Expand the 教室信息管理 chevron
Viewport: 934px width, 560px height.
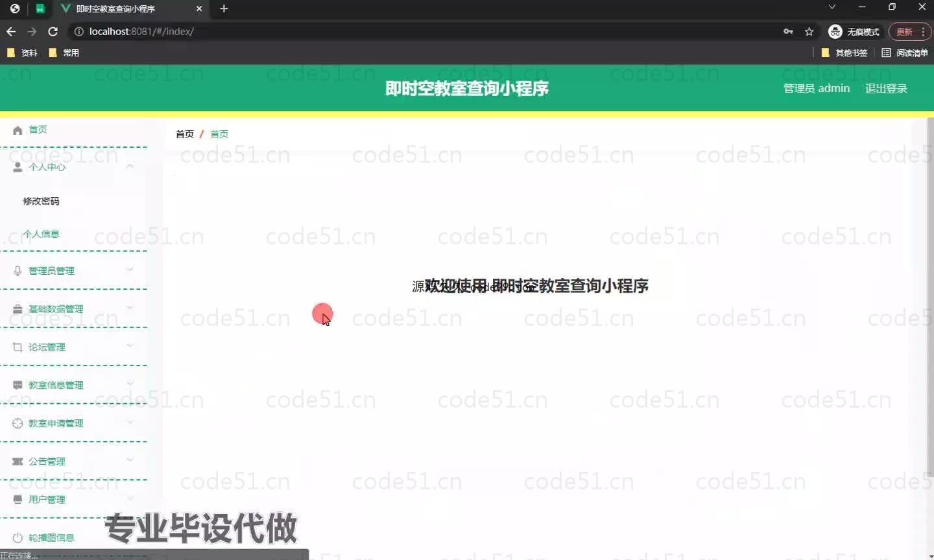coord(130,384)
